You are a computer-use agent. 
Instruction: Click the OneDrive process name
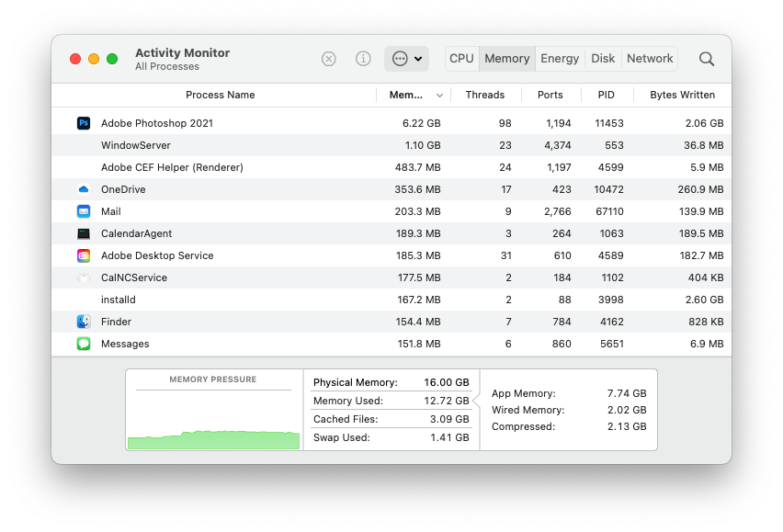[123, 189]
